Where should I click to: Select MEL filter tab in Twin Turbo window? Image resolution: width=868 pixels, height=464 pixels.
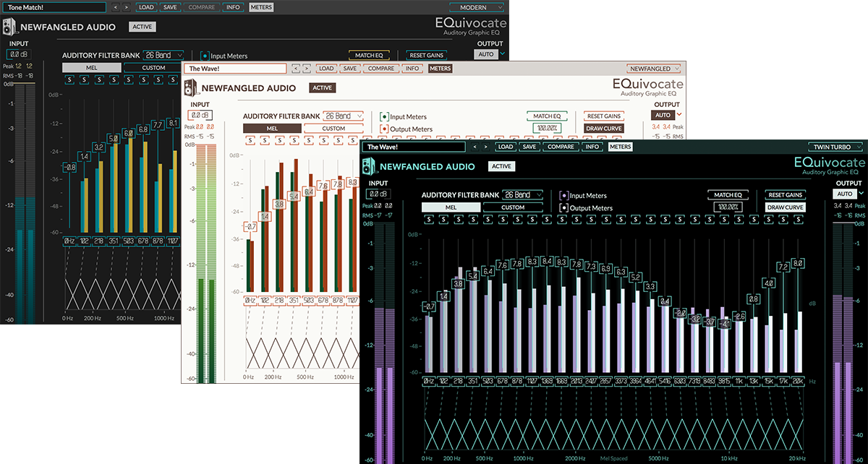pos(451,207)
